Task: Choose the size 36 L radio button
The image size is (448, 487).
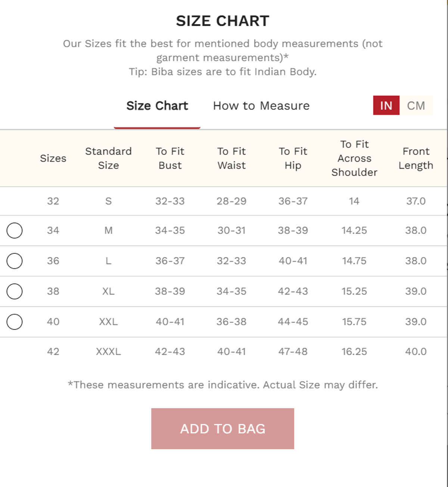Action: [15, 261]
